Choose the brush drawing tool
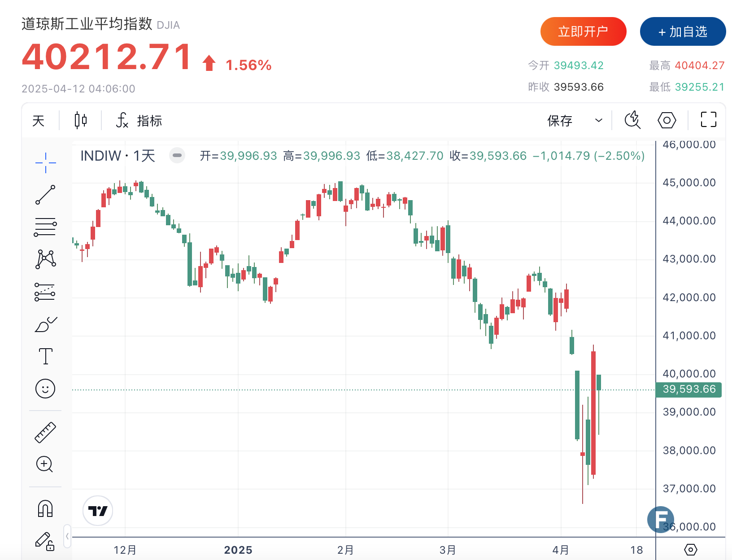This screenshot has height=560, width=732. click(45, 324)
